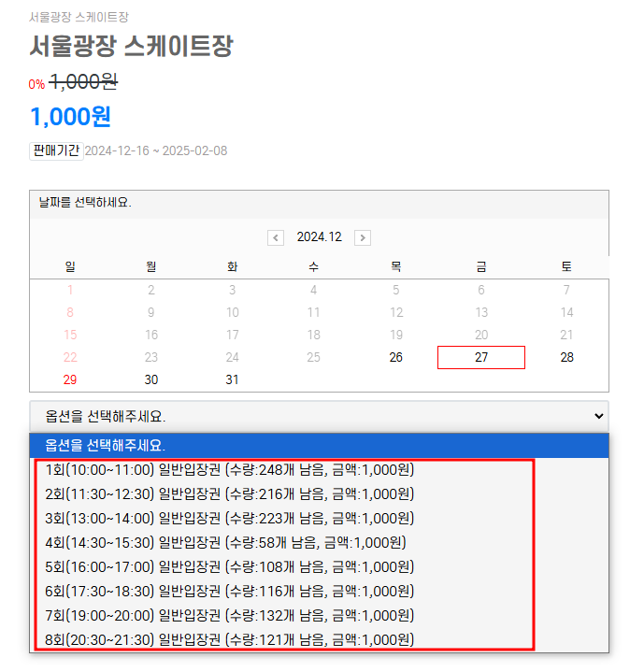Screen dimensions: 644x672
Task: Click the struck-through 1,000원 original price
Action: pos(83,81)
